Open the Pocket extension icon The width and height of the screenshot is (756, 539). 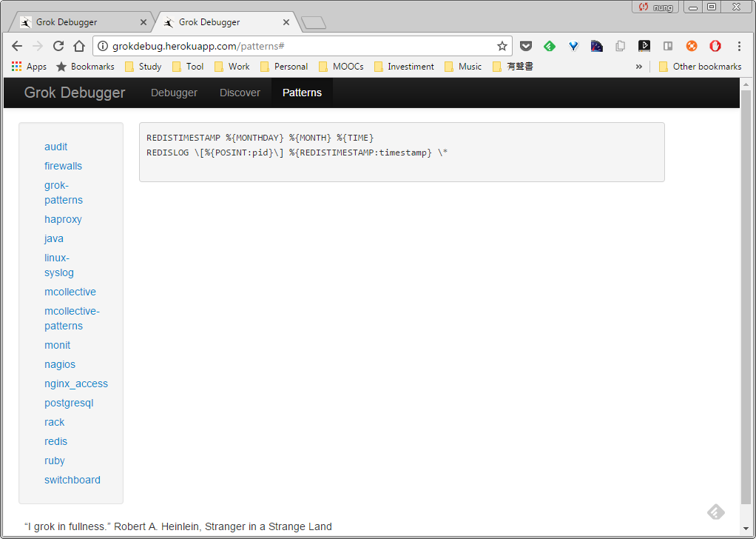(525, 47)
